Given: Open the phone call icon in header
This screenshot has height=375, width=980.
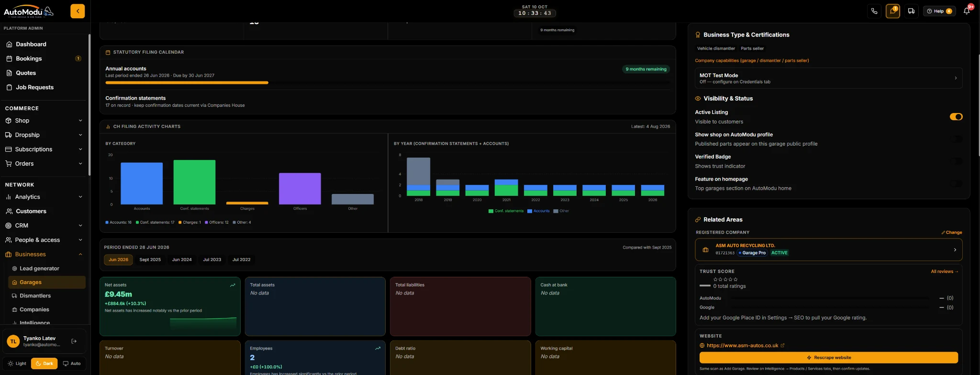Looking at the screenshot, I should [x=874, y=11].
